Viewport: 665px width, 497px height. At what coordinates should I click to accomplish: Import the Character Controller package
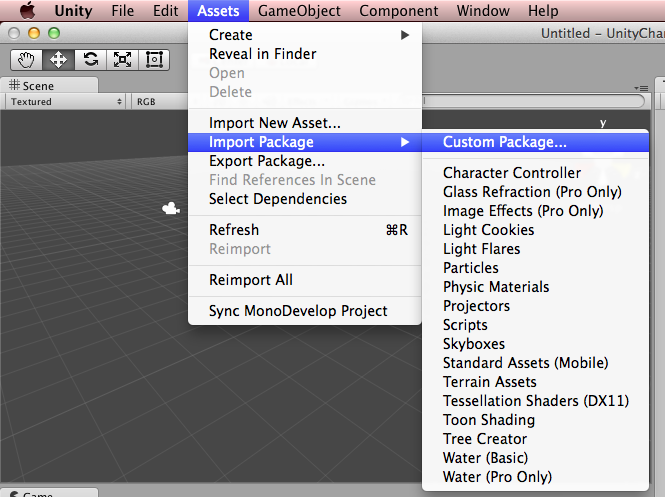tap(535, 173)
